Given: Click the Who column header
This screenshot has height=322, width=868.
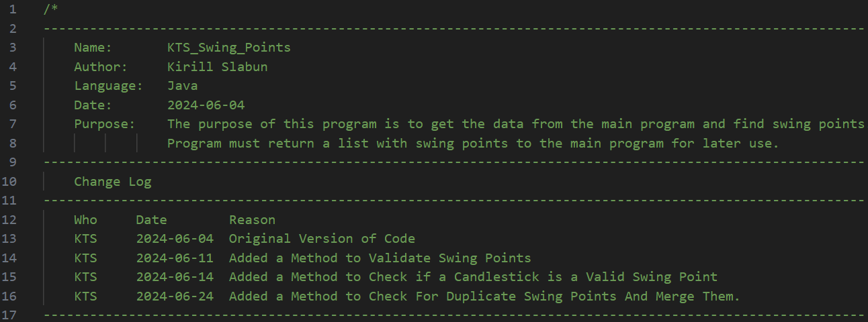Looking at the screenshot, I should click(x=85, y=220).
